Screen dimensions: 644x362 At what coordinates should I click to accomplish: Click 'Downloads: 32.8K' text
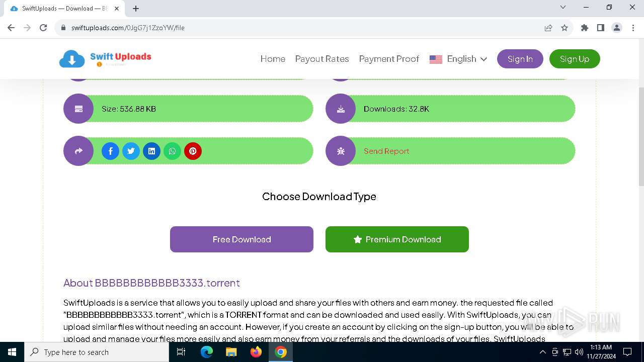click(396, 109)
